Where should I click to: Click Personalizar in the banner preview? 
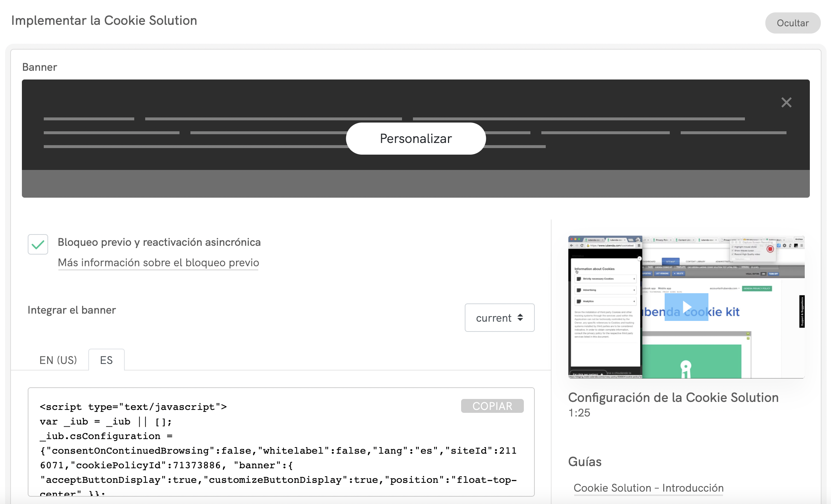tap(415, 139)
